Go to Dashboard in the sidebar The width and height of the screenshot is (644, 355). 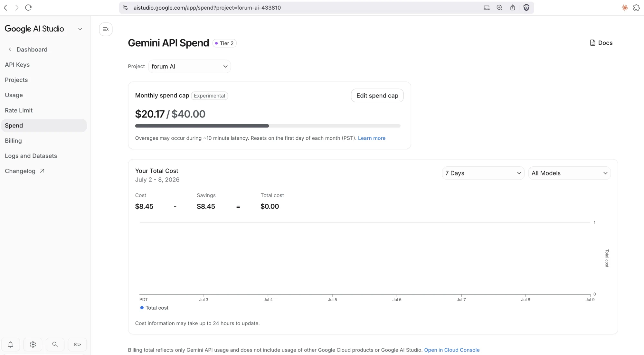coord(32,50)
